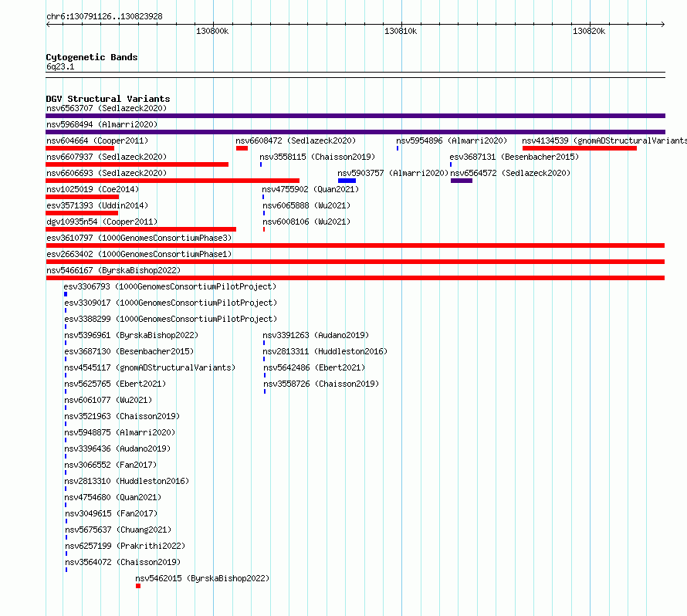Viewport: 687px width, 616px height.
Task: Click nsv5675637 (Chuang2021) label
Action: (118, 530)
